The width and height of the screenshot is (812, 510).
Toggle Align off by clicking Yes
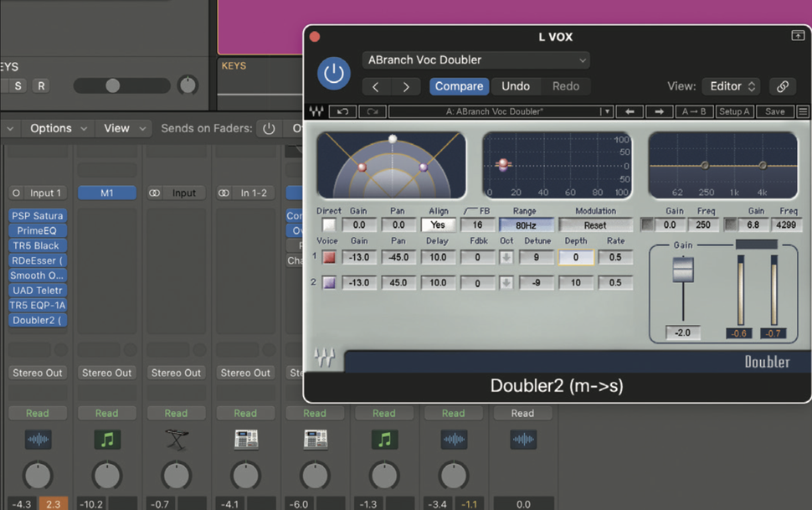439,224
